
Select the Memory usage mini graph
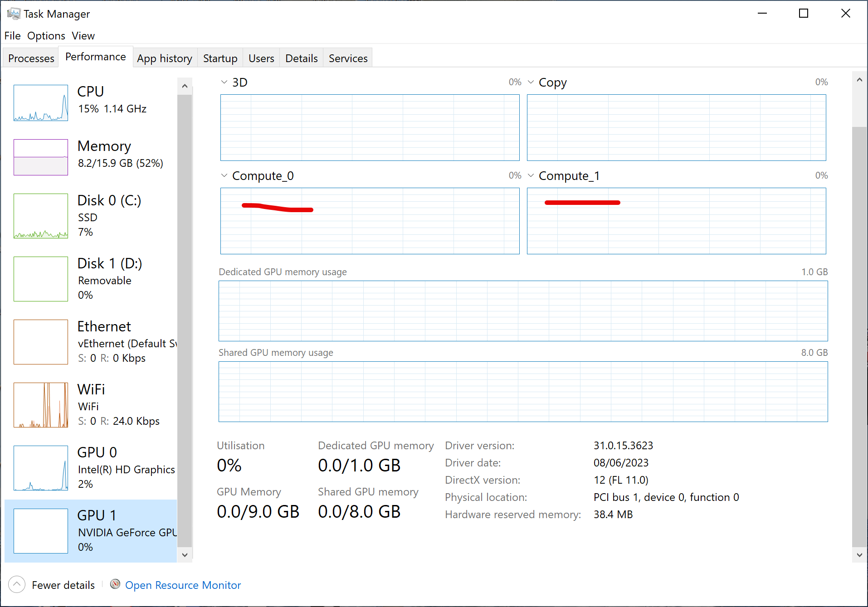41,157
